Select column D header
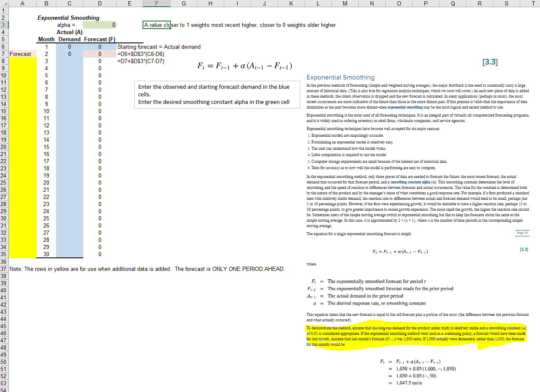The image size is (540, 392). (x=99, y=3)
